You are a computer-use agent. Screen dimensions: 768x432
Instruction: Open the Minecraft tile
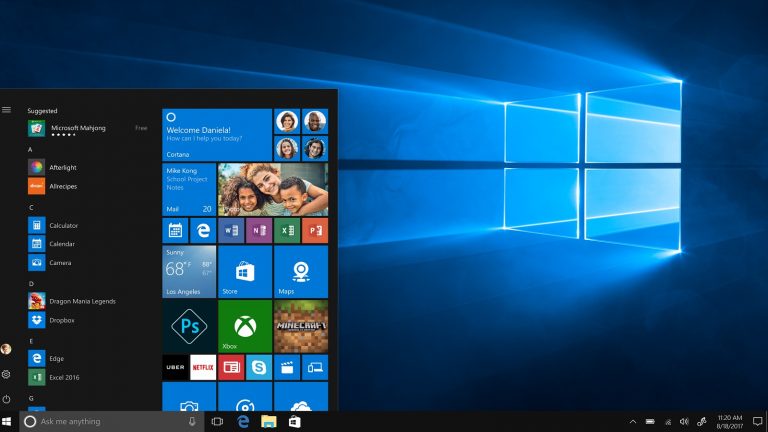click(301, 326)
